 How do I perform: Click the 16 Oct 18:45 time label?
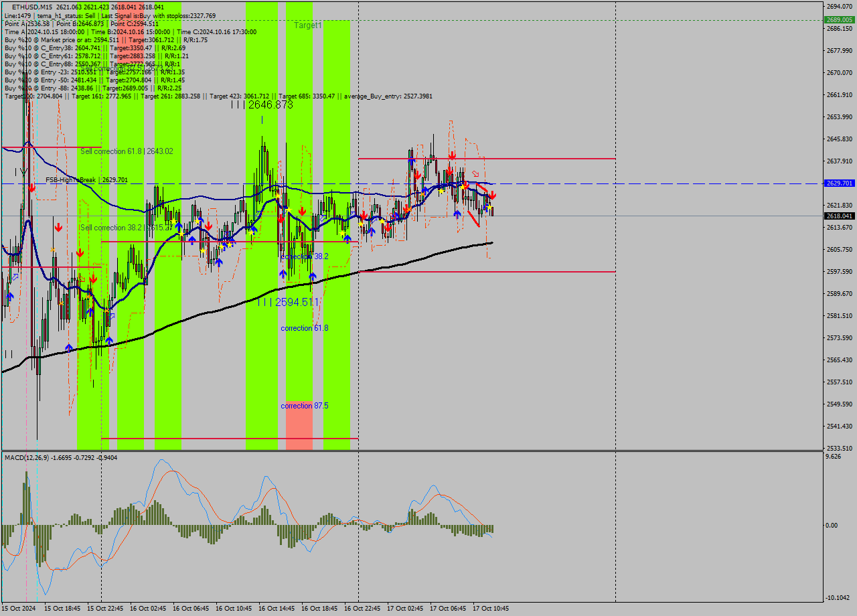(319, 609)
